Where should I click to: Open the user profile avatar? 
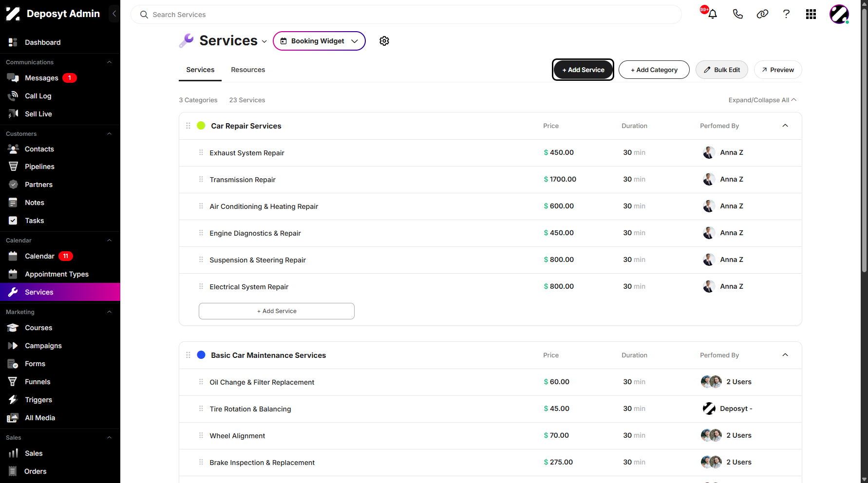(x=839, y=14)
